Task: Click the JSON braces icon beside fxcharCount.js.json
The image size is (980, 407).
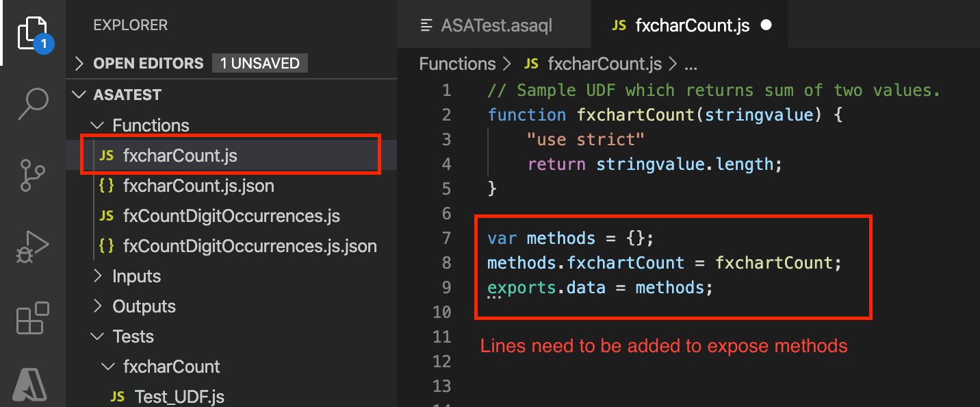Action: point(107,186)
